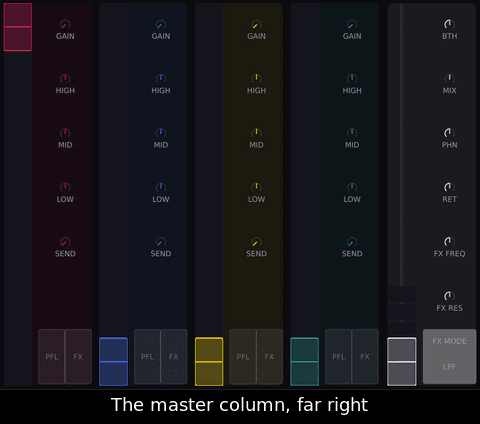Screen dimensions: 480x424
Task: Click the yellow channel LOW knob
Action: [256, 188]
